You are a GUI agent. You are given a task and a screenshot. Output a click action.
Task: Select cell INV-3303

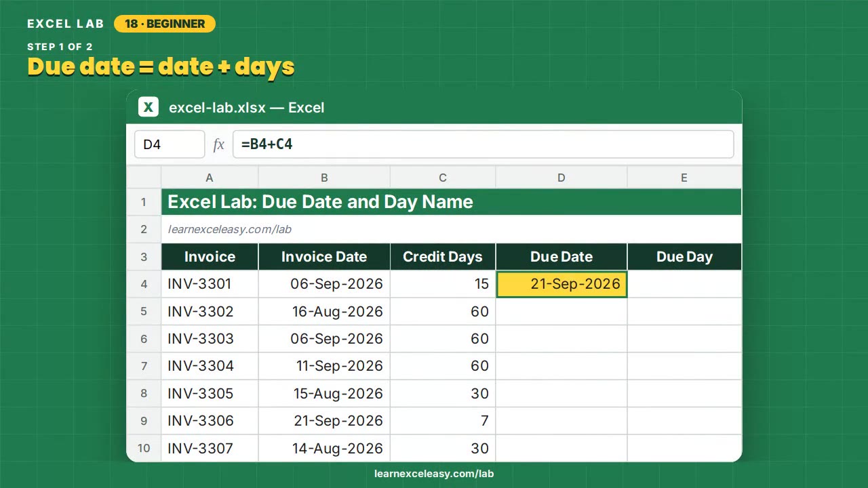click(210, 339)
